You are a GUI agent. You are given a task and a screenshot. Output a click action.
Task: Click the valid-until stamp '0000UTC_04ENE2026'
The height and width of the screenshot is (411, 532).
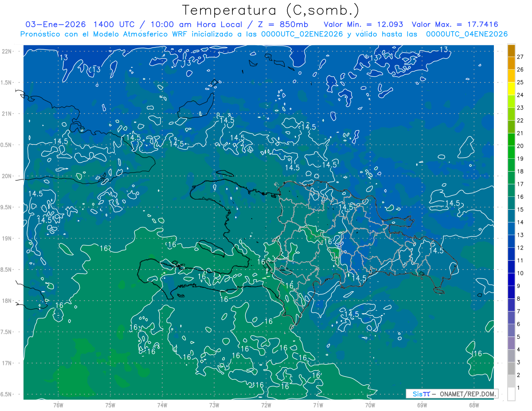467,34
